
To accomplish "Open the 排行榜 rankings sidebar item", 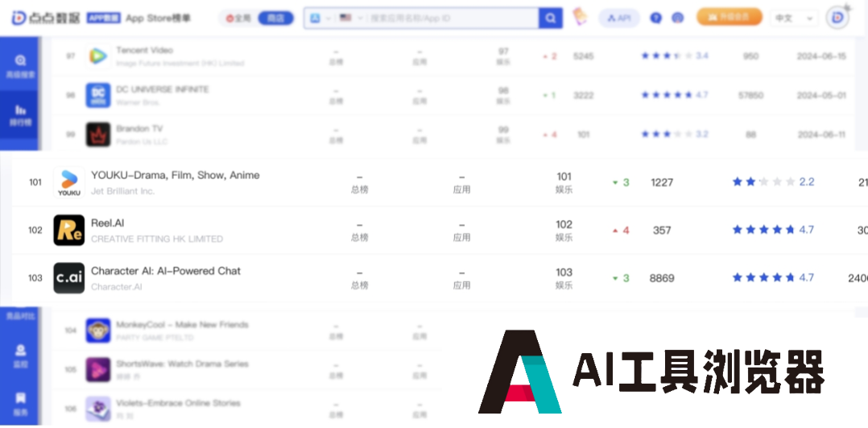I will (20, 114).
